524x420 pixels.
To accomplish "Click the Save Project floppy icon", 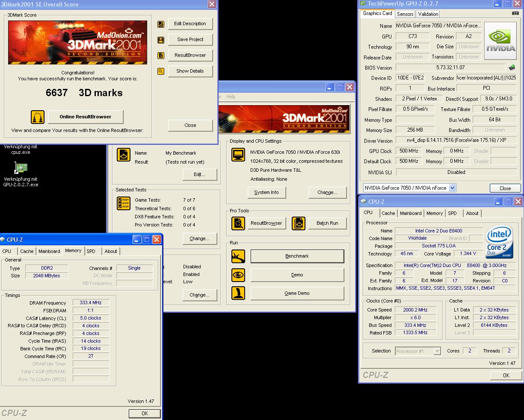I will [161, 40].
